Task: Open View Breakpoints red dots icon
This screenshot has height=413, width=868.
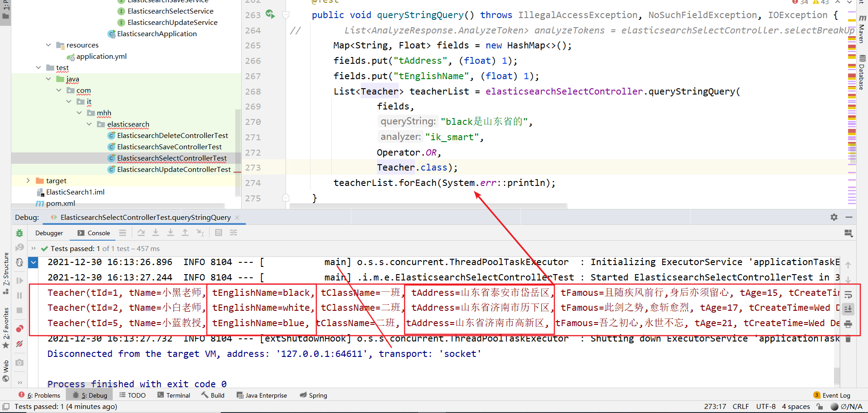Action: coord(19,329)
